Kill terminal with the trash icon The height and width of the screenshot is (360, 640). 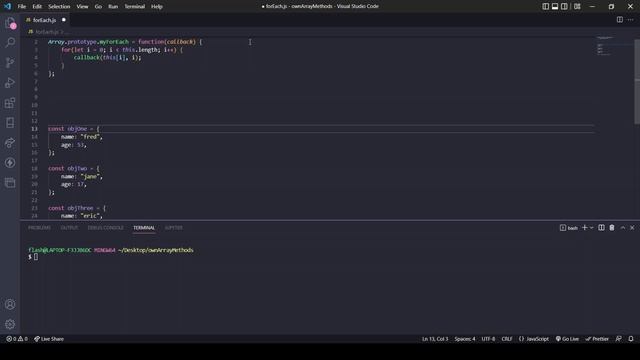click(612, 228)
